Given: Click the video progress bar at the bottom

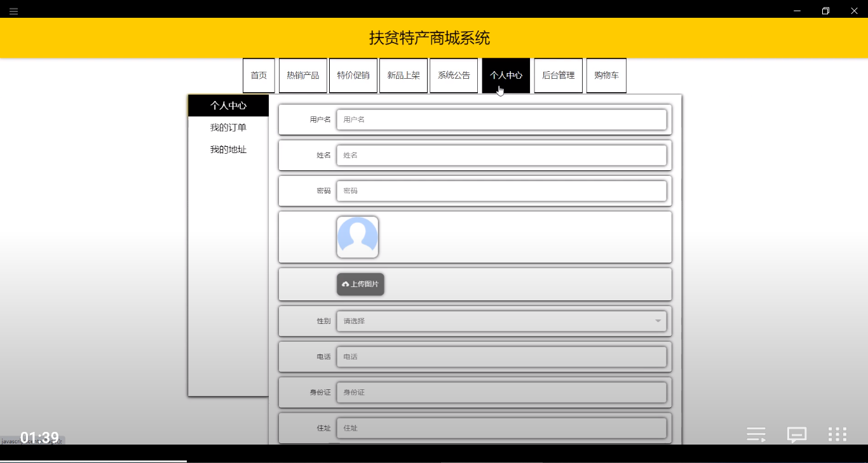Looking at the screenshot, I should (434, 461).
